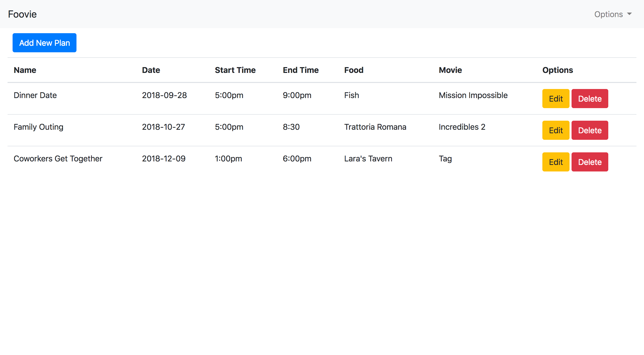This screenshot has width=644, height=355.
Task: Edit the Coworkers Get Together plan
Action: pos(556,162)
